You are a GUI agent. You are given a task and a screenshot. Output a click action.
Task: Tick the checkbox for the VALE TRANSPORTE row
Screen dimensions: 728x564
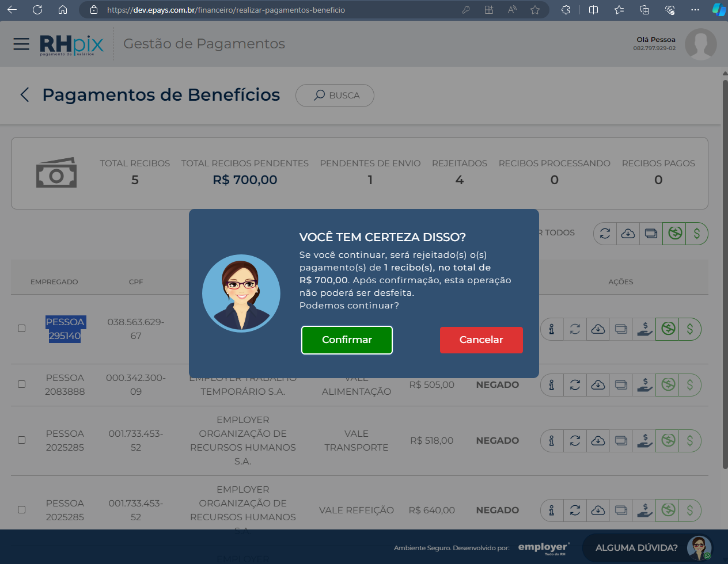(x=21, y=440)
